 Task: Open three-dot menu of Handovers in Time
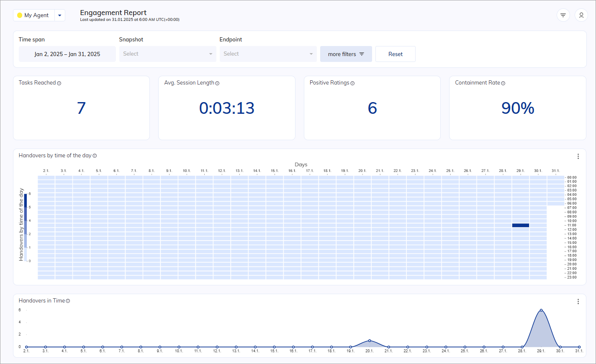[x=578, y=302]
